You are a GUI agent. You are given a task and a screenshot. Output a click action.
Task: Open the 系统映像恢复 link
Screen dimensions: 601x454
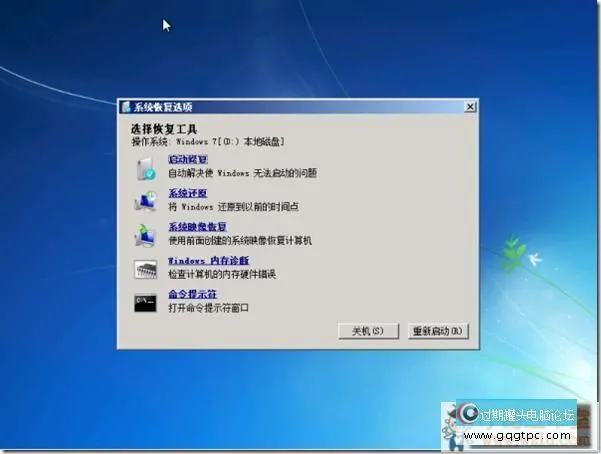pos(197,227)
